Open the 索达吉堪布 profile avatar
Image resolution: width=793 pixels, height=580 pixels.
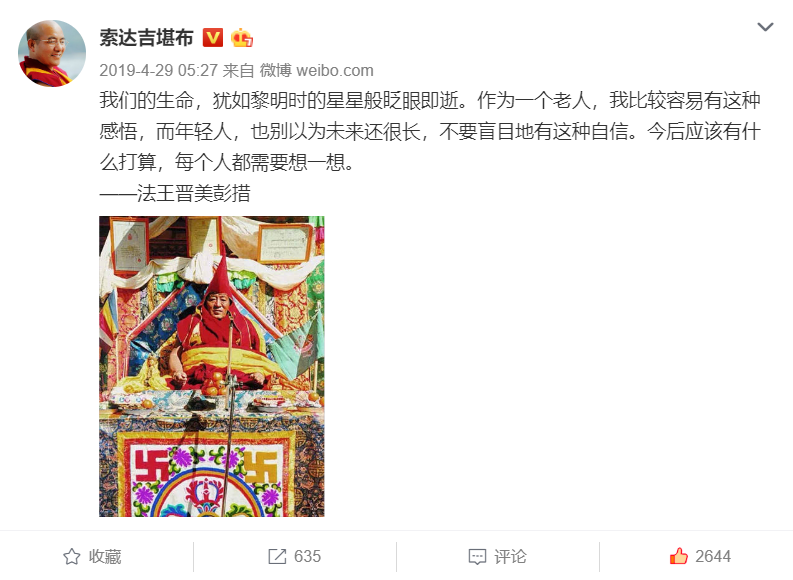coord(52,54)
